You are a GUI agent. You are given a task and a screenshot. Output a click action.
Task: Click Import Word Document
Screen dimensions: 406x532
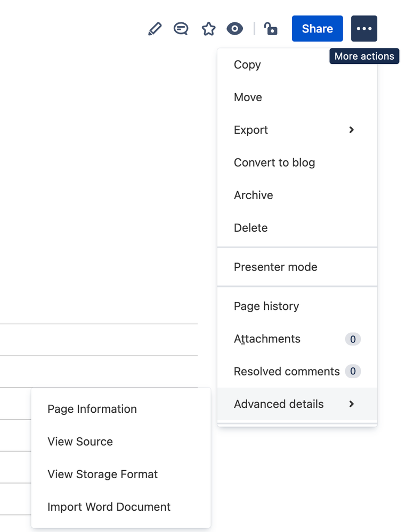click(121, 506)
